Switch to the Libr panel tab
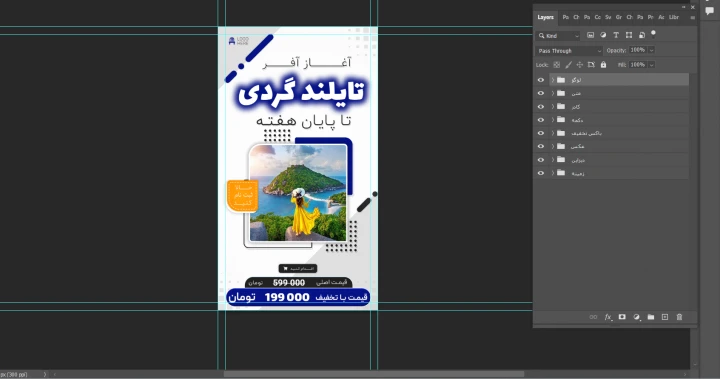 pyautogui.click(x=674, y=17)
